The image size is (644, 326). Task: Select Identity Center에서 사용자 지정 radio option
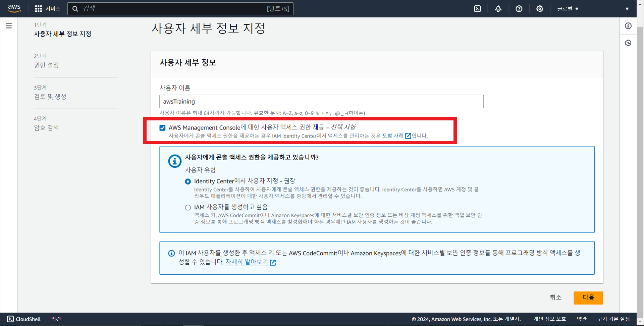click(188, 181)
